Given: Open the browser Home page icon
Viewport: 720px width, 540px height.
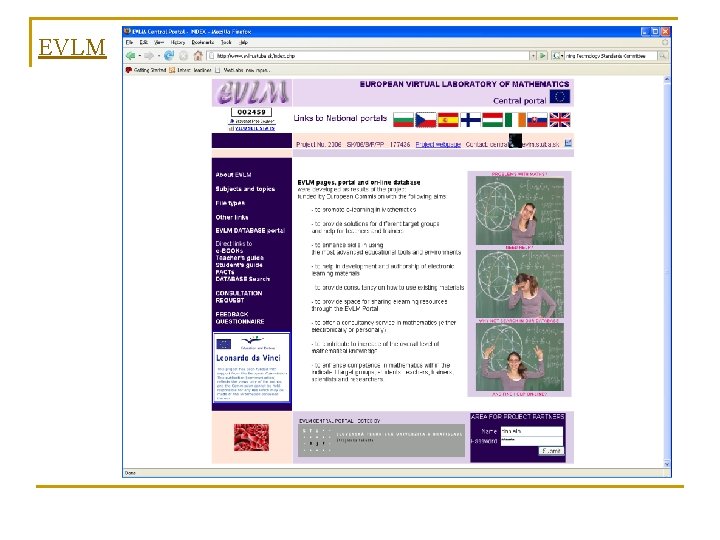Looking at the screenshot, I should [198, 56].
